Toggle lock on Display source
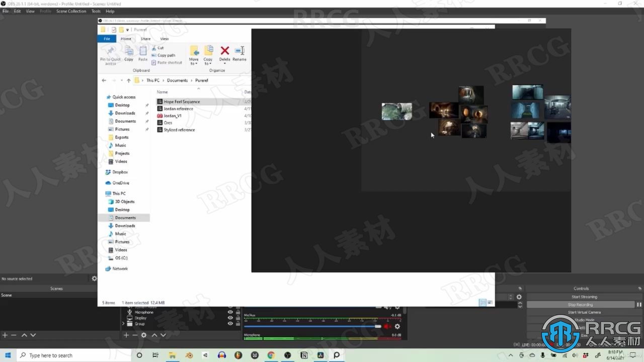Image resolution: width=644 pixels, height=362 pixels. click(x=237, y=318)
